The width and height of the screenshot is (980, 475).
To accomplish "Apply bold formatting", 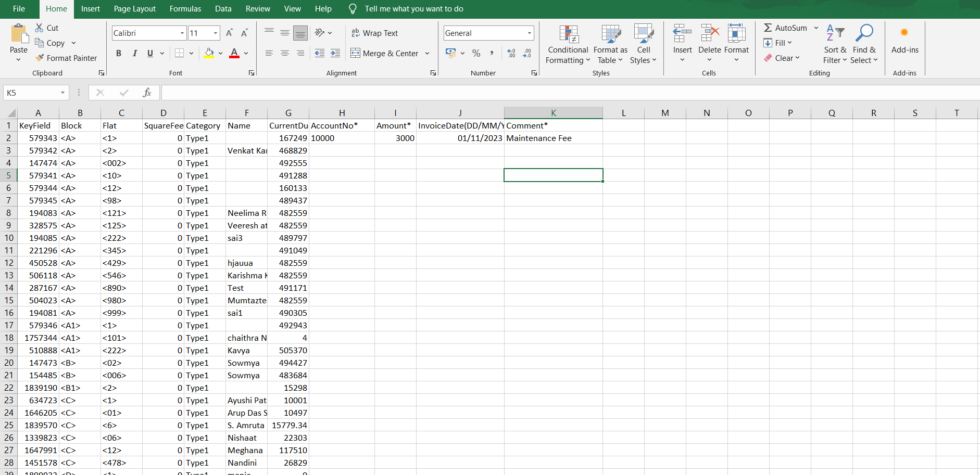I will point(118,53).
